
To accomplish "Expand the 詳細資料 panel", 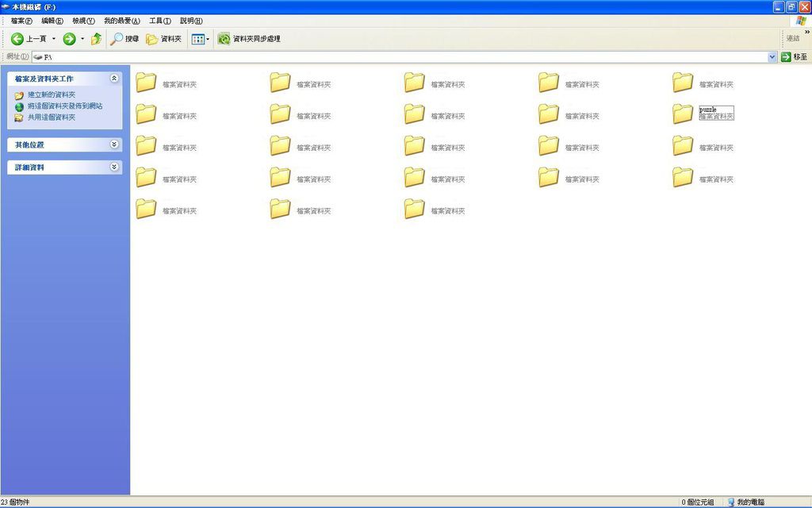I will (114, 167).
